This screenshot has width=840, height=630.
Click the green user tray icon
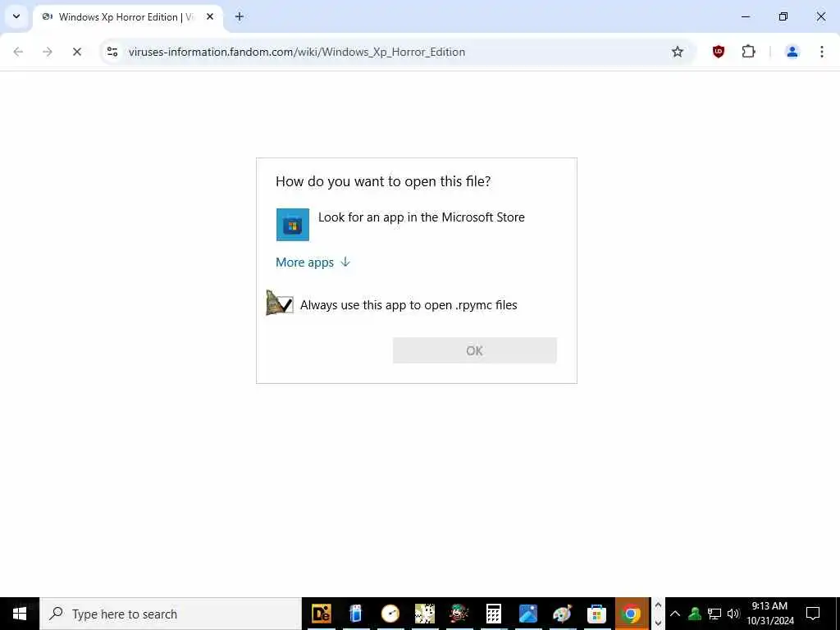tap(695, 614)
